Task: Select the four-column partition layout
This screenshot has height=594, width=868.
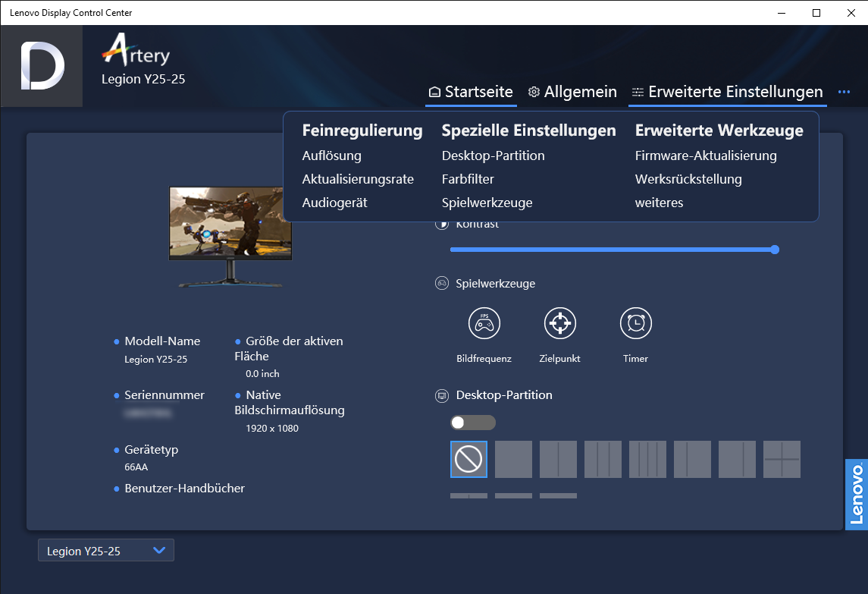Action: [x=647, y=460]
